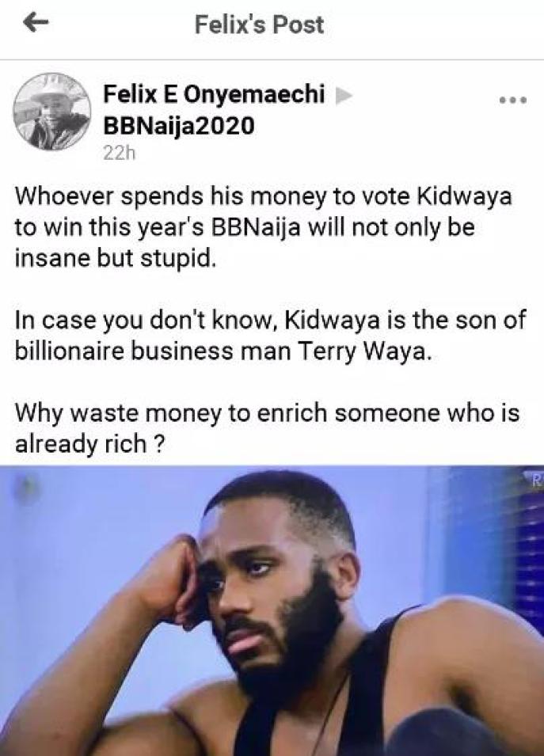Click the paragraph starting "Whoever spends his money"
The width and height of the screenshot is (544, 756).
coord(264,227)
